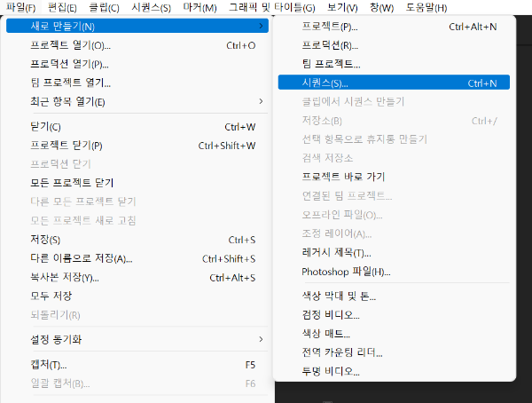Select 레거시 제목(T)... submenu entry

394,252
